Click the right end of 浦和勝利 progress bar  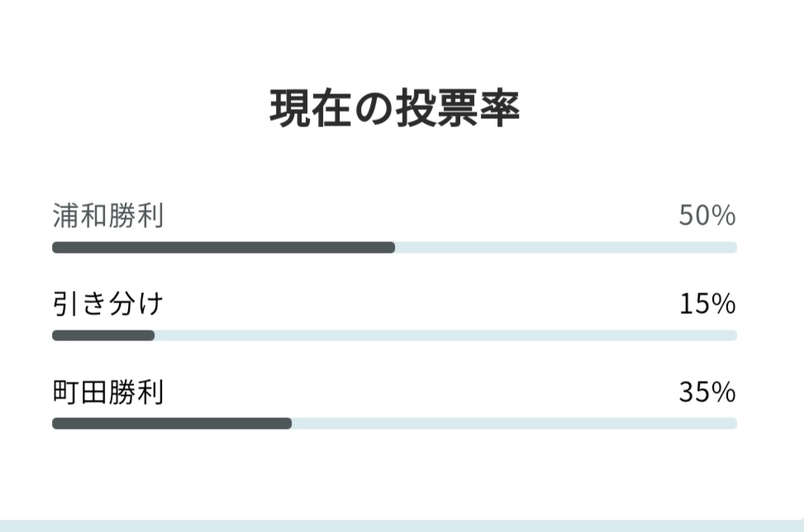pos(733,248)
